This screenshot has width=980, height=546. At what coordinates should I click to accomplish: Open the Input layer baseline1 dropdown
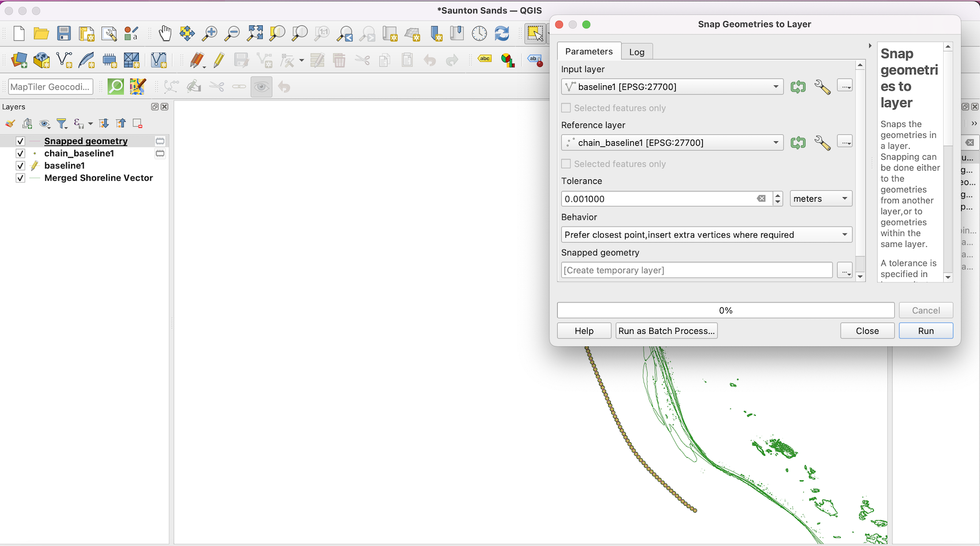672,87
